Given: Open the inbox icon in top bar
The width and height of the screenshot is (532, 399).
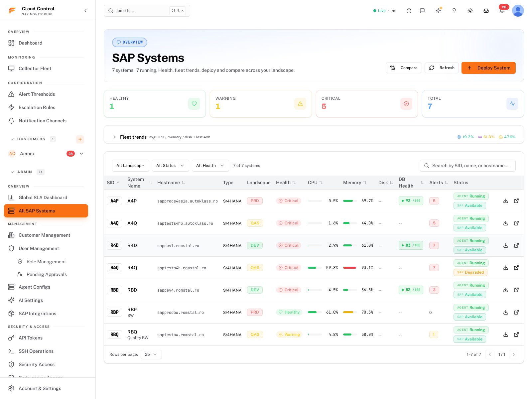Looking at the screenshot, I should click(x=486, y=11).
